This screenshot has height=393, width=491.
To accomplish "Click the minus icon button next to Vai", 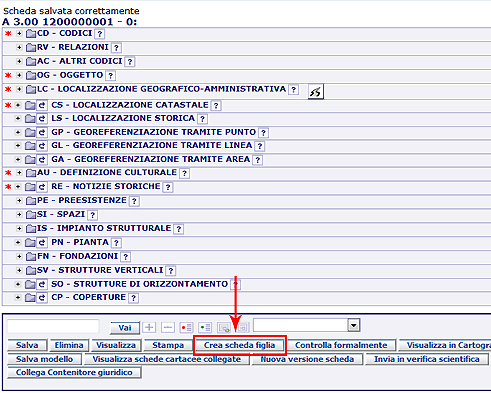I will tap(168, 327).
